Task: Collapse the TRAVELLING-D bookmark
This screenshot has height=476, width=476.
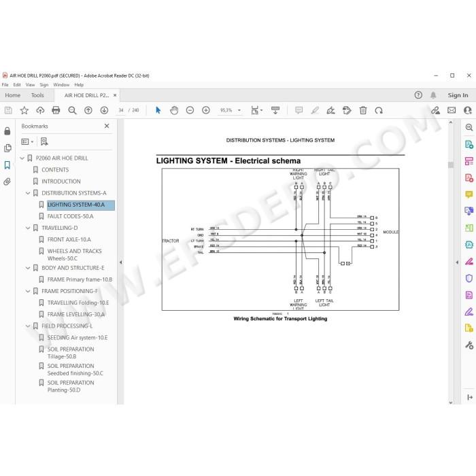Action: tap(28, 228)
